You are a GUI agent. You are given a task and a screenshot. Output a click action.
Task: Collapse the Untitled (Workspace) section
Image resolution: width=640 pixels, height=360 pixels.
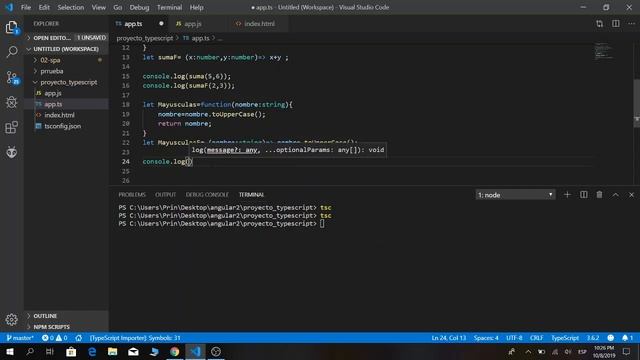tap(66, 49)
